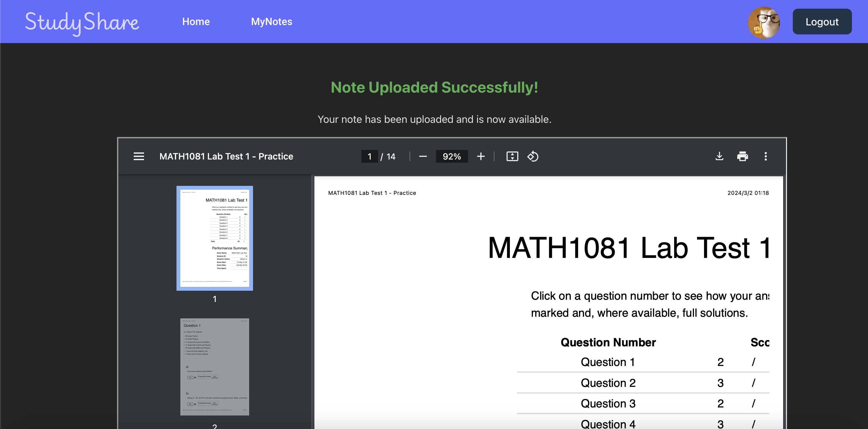
Task: Open the PDF viewer more actions menu
Action: (x=765, y=156)
